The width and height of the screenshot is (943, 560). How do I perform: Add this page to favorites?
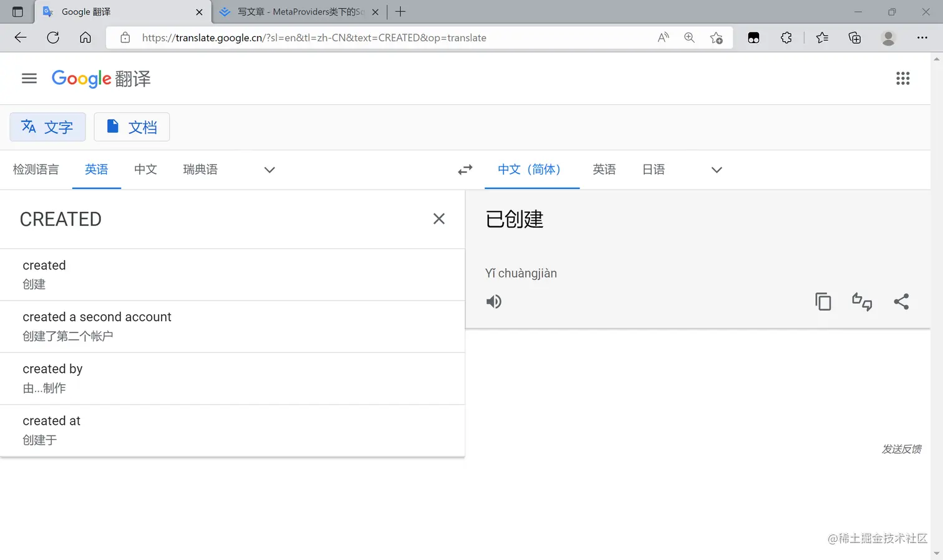click(x=717, y=37)
